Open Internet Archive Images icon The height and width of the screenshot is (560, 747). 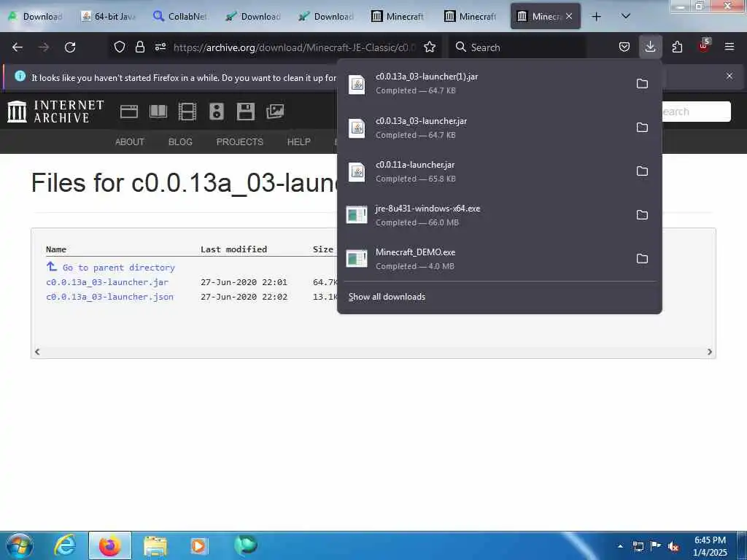click(275, 112)
